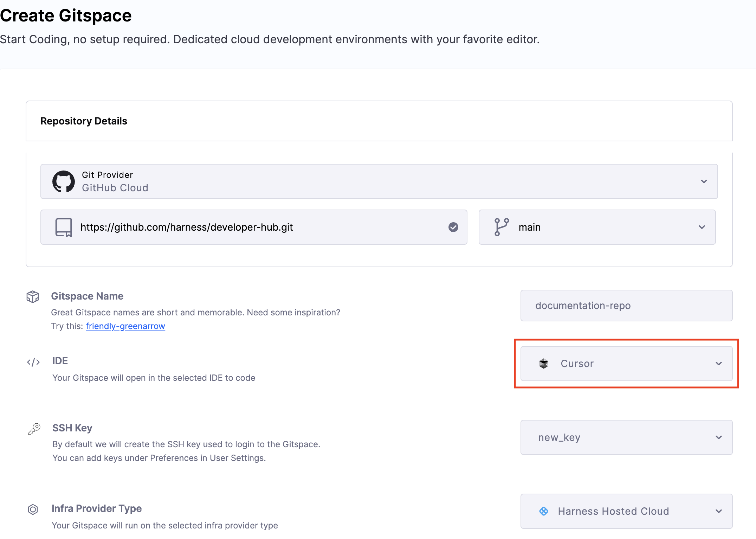Click the friendly-greenarrow suggestion link
Screen dimensions: 756x539
(125, 326)
